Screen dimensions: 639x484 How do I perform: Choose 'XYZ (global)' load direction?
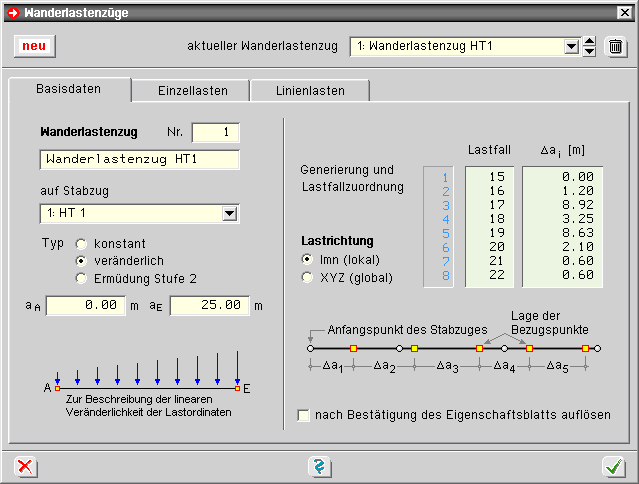(x=307, y=276)
